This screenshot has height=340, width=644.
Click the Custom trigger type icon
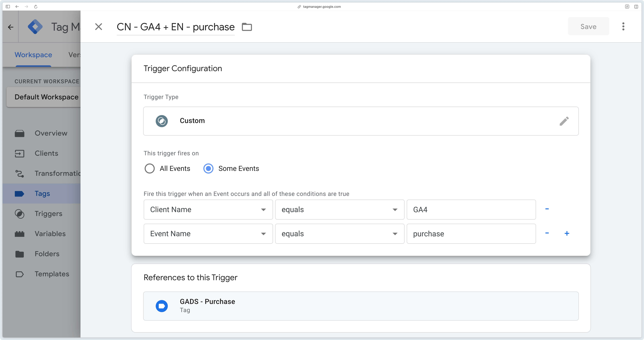(162, 121)
